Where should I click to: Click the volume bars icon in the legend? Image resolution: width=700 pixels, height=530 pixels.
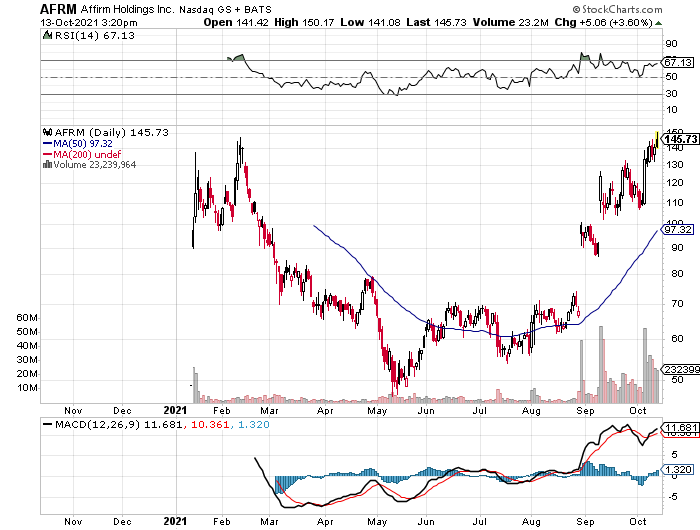(x=47, y=164)
